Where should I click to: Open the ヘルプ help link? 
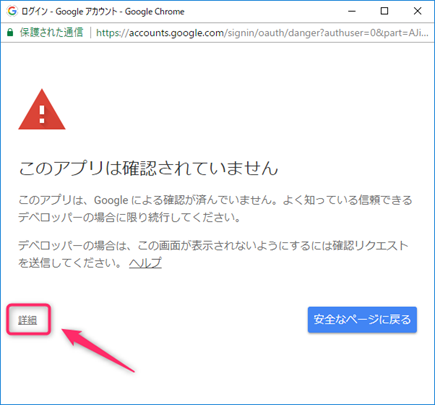(145, 263)
